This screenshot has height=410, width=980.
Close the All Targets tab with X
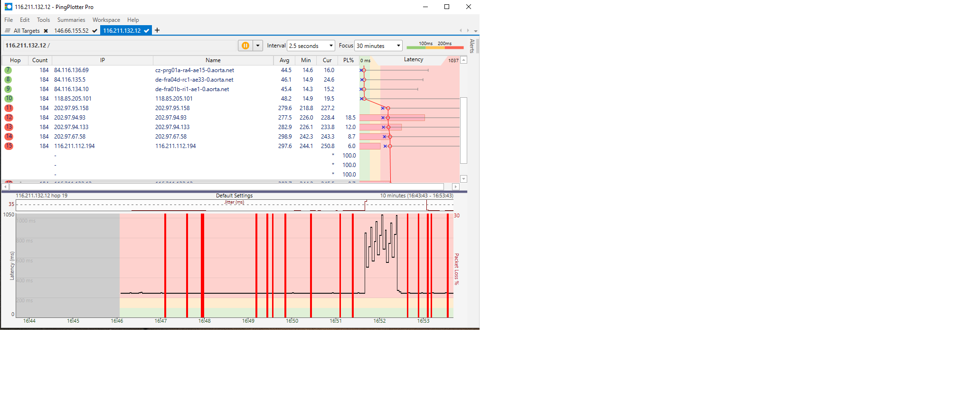pyautogui.click(x=46, y=31)
